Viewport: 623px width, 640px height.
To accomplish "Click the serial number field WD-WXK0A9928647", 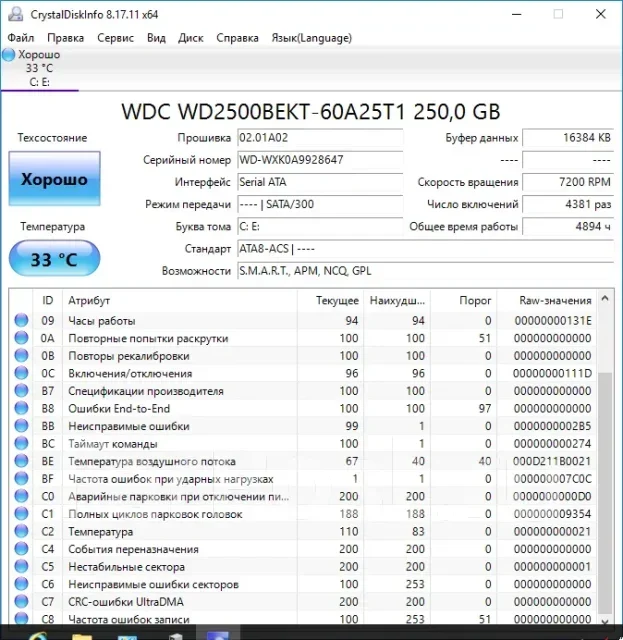I will point(320,160).
